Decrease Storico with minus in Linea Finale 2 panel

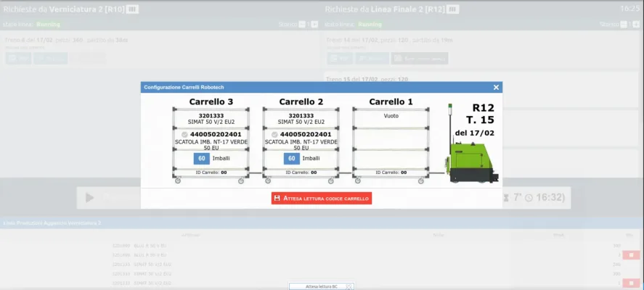click(624, 24)
